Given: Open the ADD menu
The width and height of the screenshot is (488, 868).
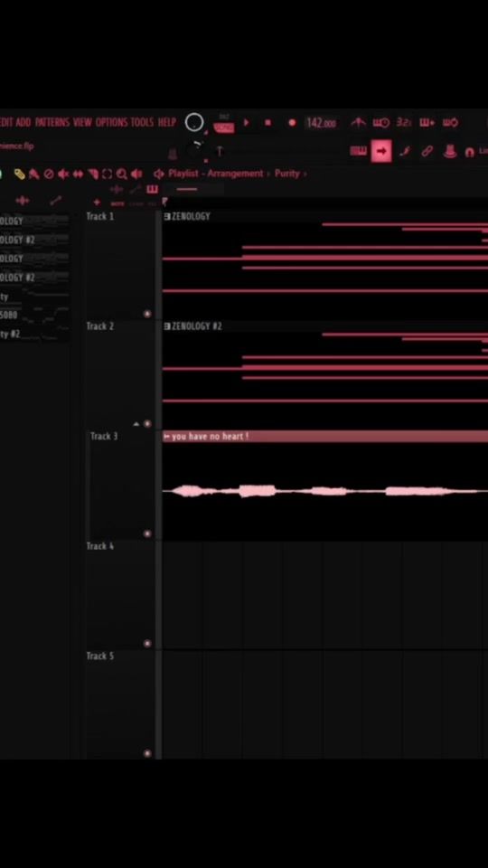Looking at the screenshot, I should tap(23, 122).
